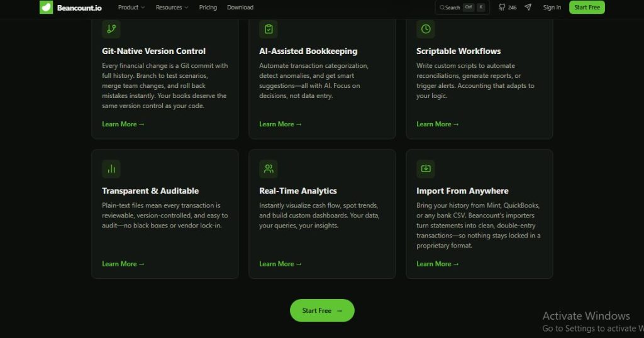This screenshot has width=644, height=338.
Task: Open Learn More under AI-Assisted Bookkeeping
Action: [x=280, y=124]
